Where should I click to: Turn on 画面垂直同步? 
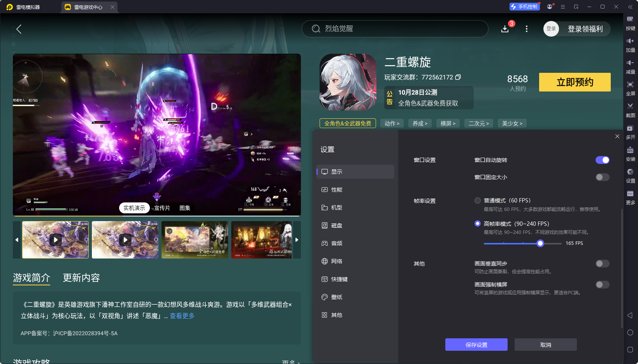click(x=602, y=264)
